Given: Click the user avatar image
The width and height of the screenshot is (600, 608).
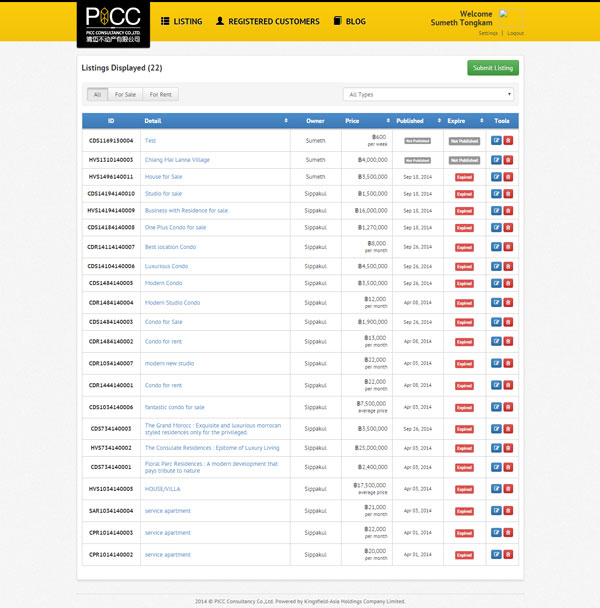Looking at the screenshot, I should (x=512, y=18).
